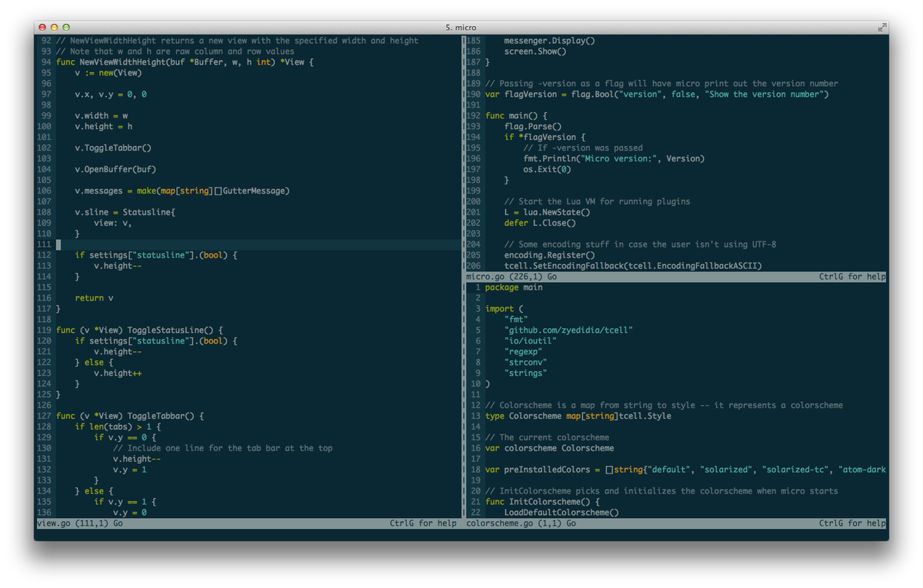Screen dimensions: 923x588
Task: Click the 'v := new(View)' line
Action: pyautogui.click(x=108, y=73)
